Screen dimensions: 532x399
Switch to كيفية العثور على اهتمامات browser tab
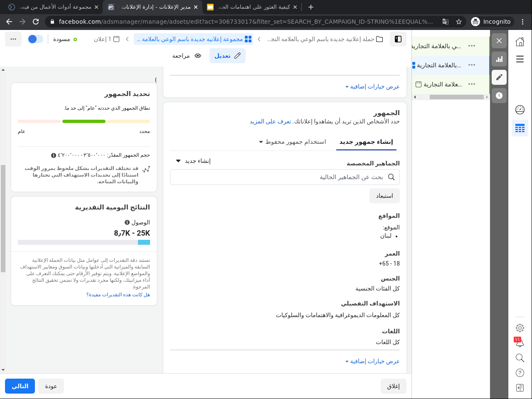(253, 7)
